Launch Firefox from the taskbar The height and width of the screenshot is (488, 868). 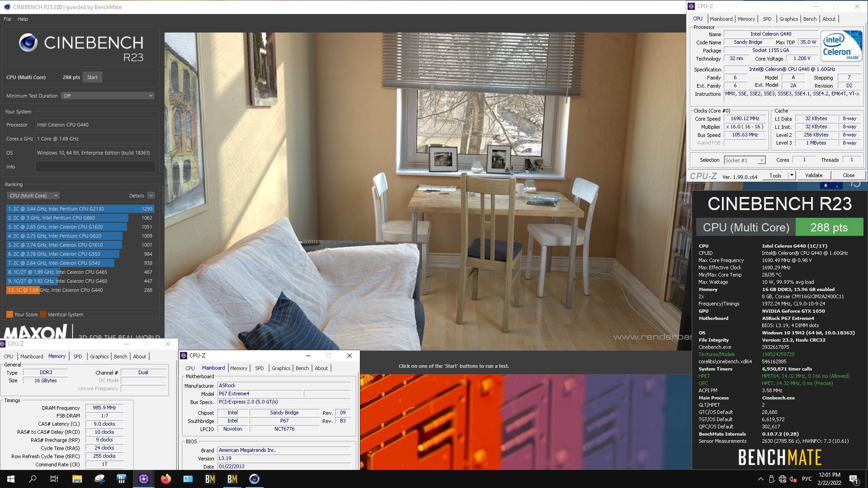(166, 479)
